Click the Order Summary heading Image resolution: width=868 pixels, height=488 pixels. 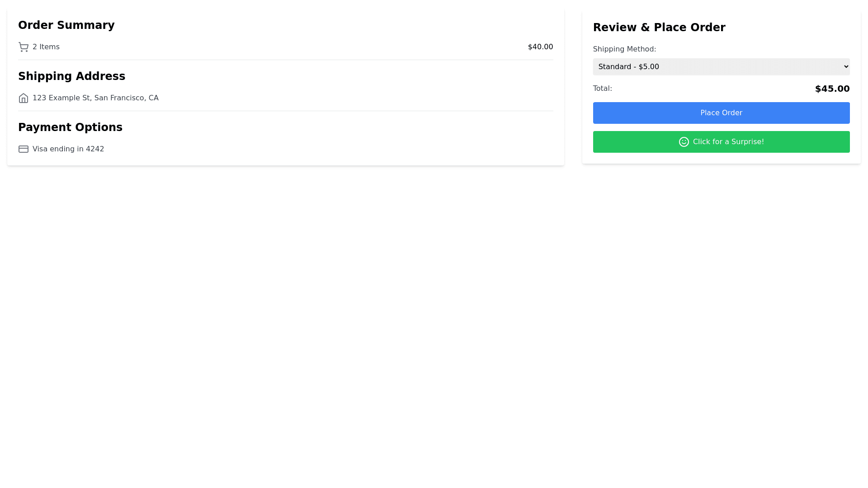[66, 25]
